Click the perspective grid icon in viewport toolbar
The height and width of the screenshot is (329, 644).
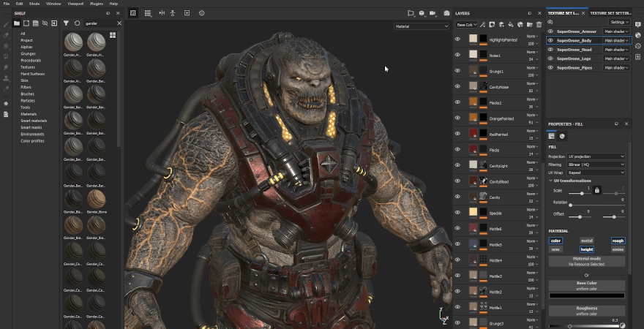[133, 13]
